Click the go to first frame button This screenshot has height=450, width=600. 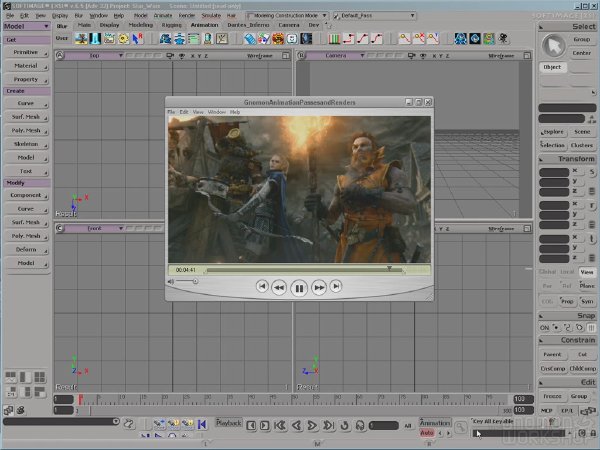pos(280,425)
